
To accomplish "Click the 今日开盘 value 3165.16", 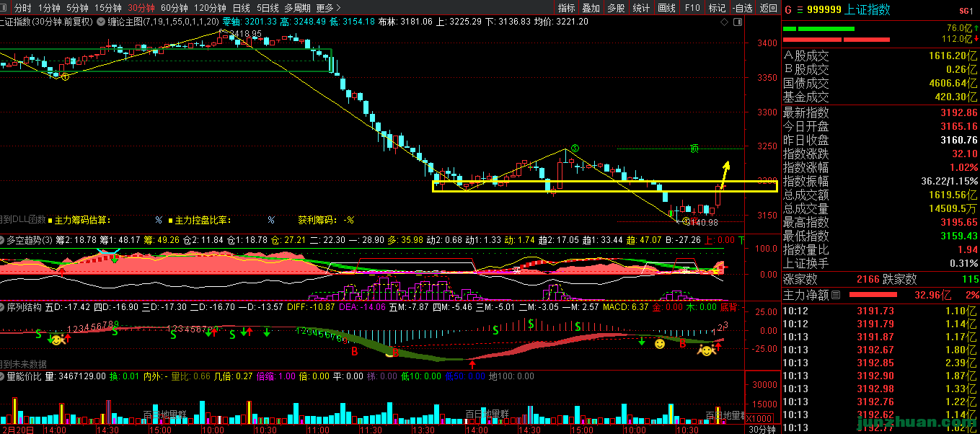I will [x=958, y=126].
